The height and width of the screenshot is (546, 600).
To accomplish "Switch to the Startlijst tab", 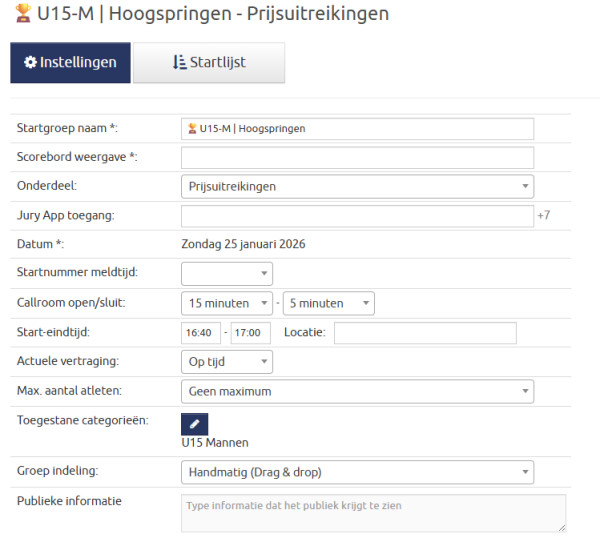I will [209, 62].
